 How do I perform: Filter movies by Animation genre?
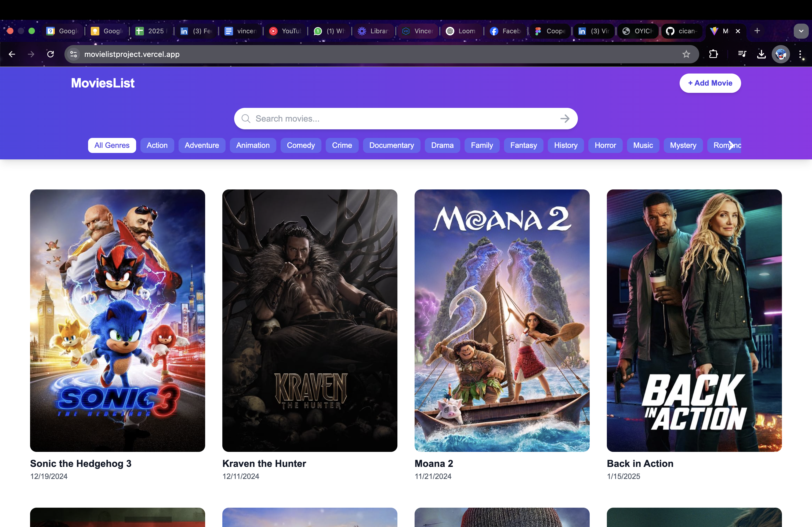point(253,145)
